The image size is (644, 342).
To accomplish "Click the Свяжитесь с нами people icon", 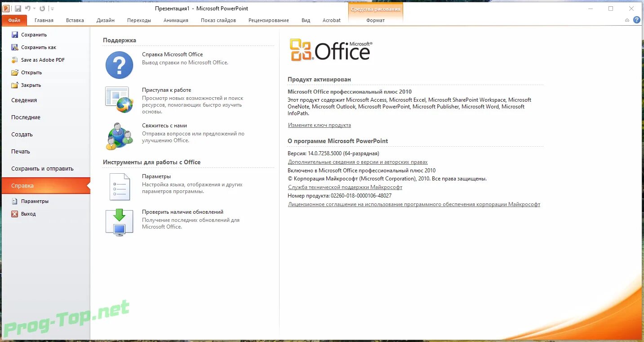I will 120,136.
